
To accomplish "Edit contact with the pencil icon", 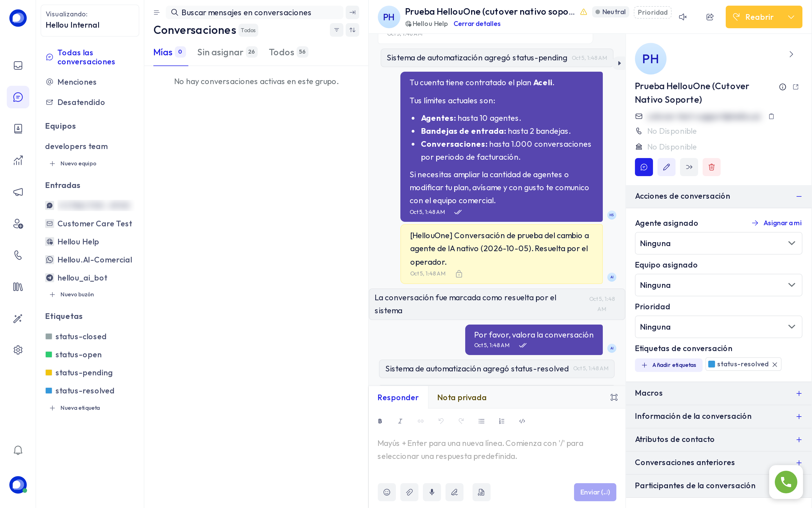I will tap(667, 167).
